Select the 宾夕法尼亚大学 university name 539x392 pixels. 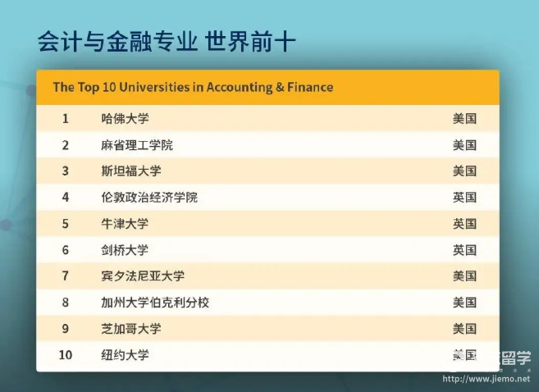[x=143, y=276]
